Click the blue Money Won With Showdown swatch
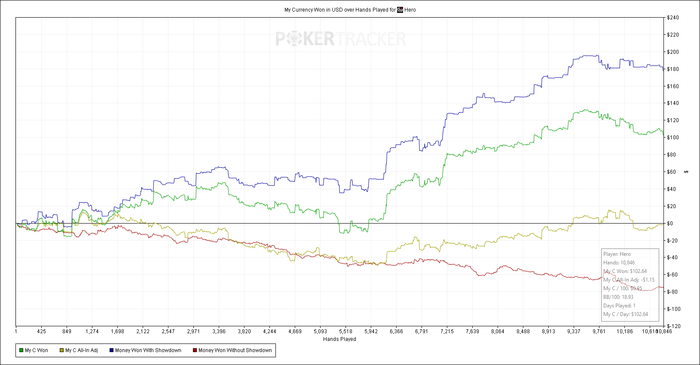Viewport: 700px width, 365px height. [x=111, y=351]
